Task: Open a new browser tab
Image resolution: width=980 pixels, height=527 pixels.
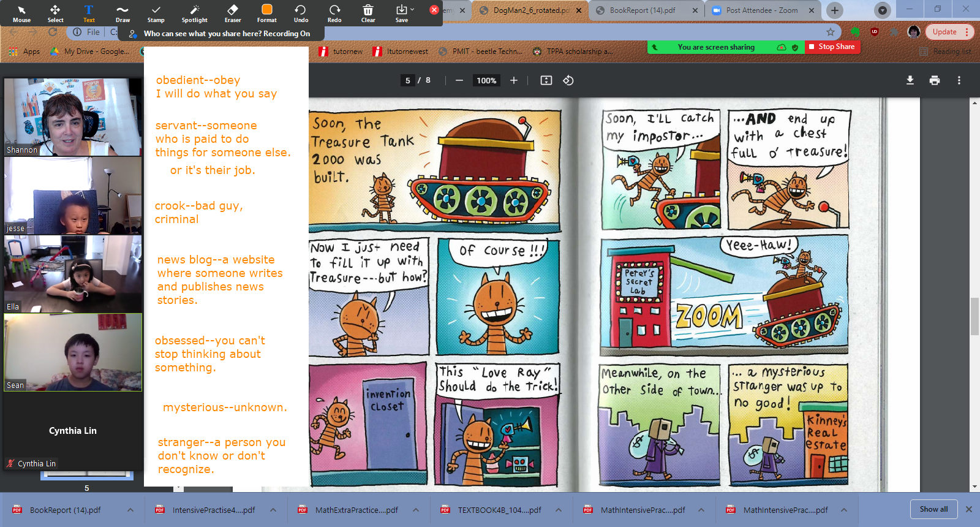Action: coord(835,10)
